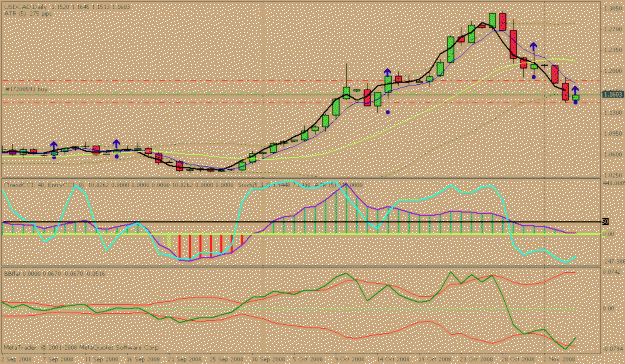Click the 1.0600 price axis label
The width and height of the screenshot is (625, 364).
[612, 154]
